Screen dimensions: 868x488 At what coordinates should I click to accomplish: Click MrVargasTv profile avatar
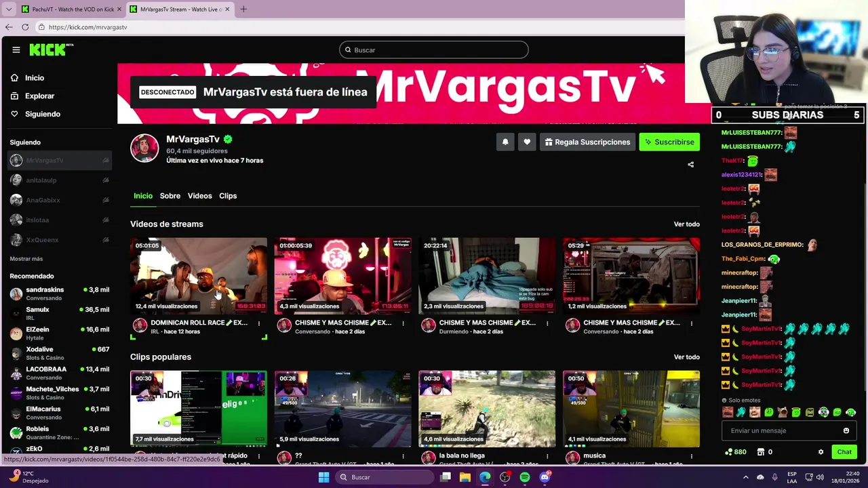[x=144, y=148]
